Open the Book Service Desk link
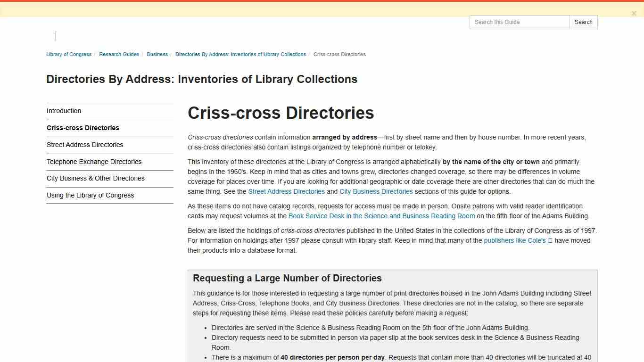The height and width of the screenshot is (362, 644). pyautogui.click(x=382, y=216)
